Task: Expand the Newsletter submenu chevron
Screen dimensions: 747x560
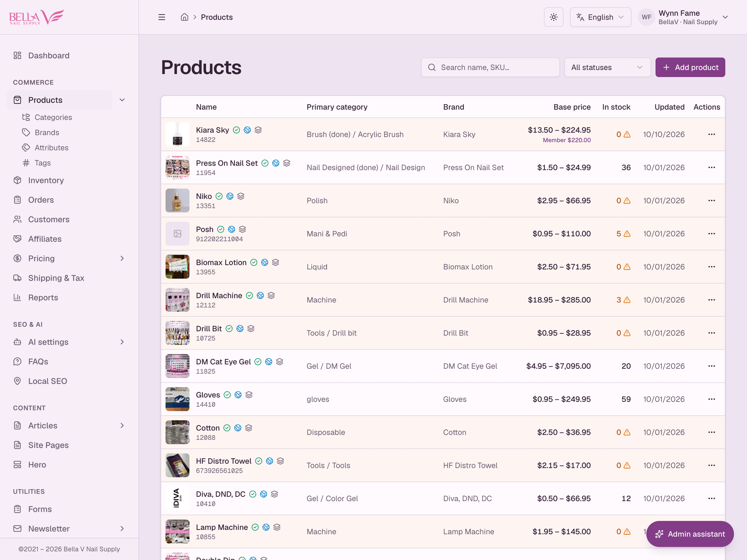Action: click(x=122, y=528)
